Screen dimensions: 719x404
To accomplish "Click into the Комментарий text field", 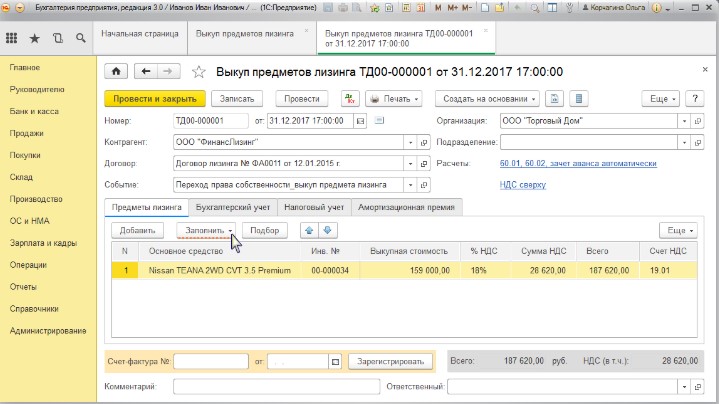I will coord(276,385).
